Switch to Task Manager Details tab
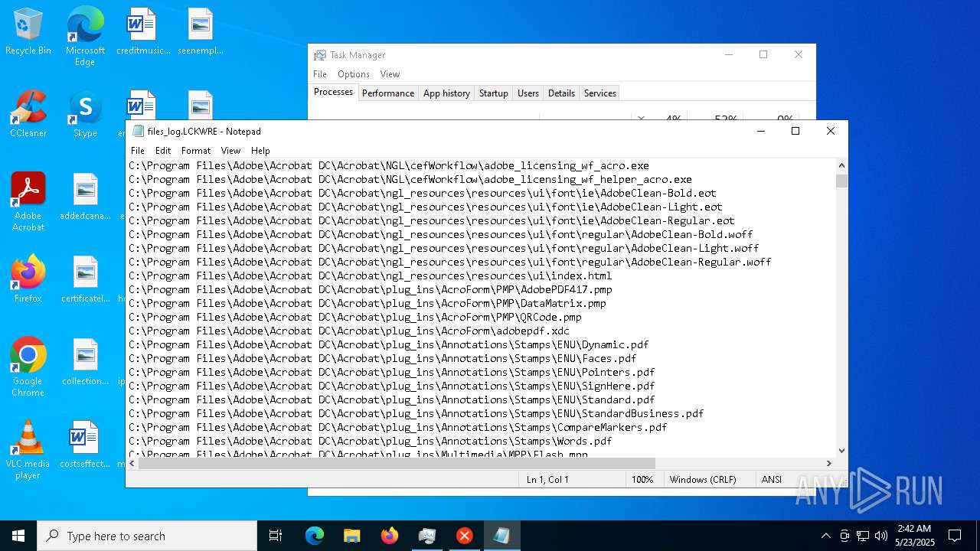The width and height of the screenshot is (980, 551). click(x=561, y=93)
